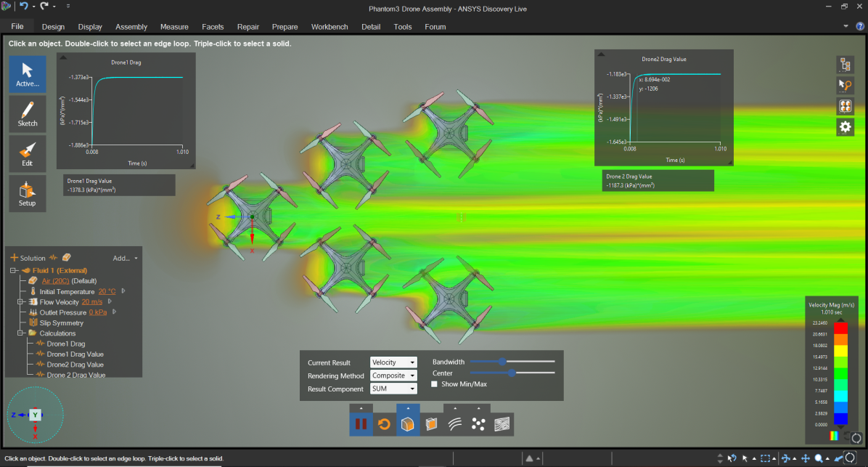Viewport: 868px width, 467px height.
Task: Click the Redo arrow in title bar
Action: click(44, 6)
